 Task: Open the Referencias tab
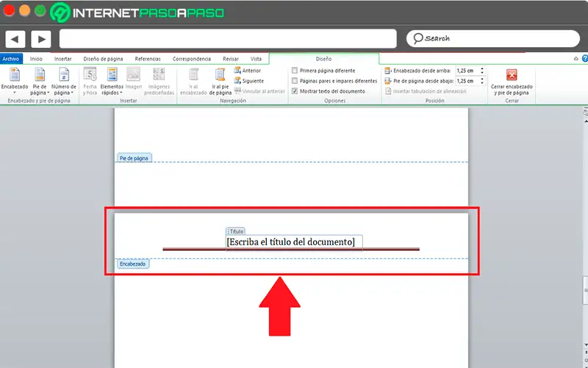point(148,59)
